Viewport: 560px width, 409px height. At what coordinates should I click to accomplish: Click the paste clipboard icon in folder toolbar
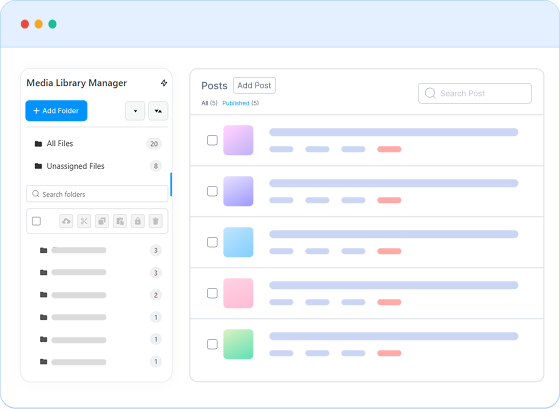[x=120, y=221]
